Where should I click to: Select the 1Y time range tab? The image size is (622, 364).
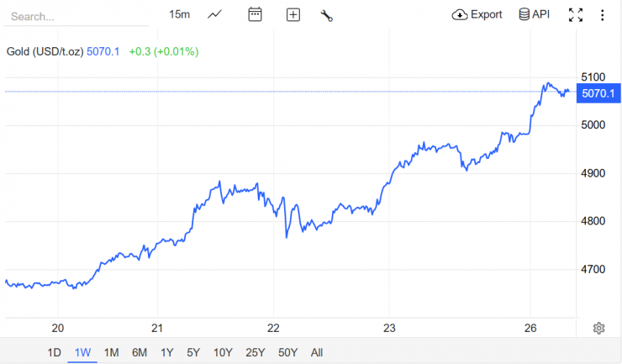(167, 352)
